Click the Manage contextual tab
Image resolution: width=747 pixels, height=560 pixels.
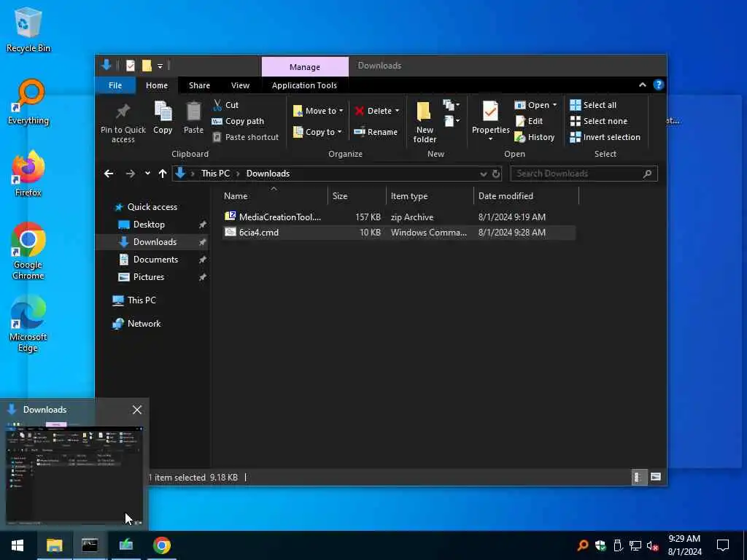(x=305, y=67)
